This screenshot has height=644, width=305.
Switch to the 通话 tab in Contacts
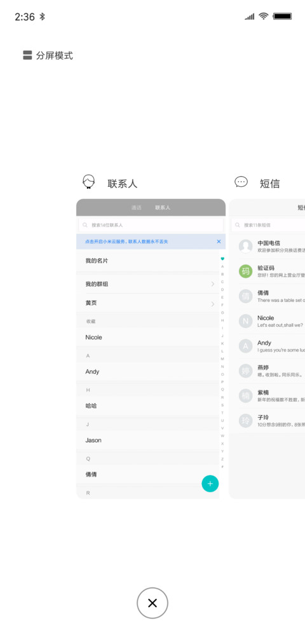click(x=136, y=208)
